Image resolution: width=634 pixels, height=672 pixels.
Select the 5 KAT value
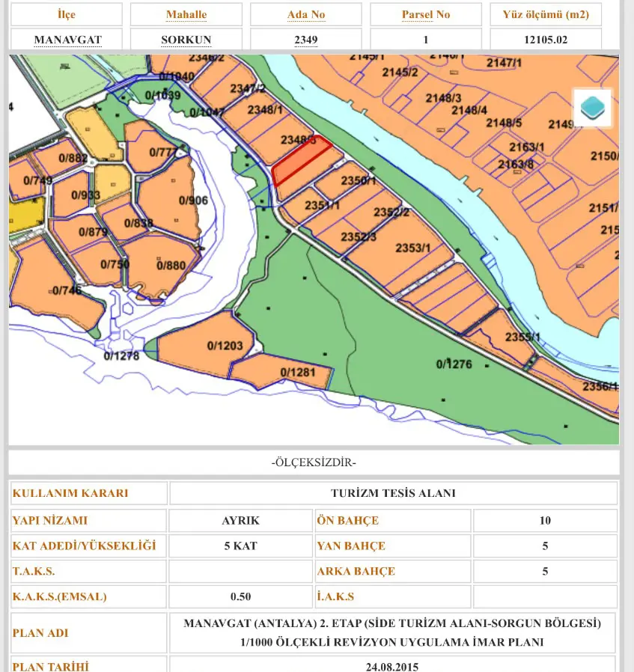click(240, 546)
